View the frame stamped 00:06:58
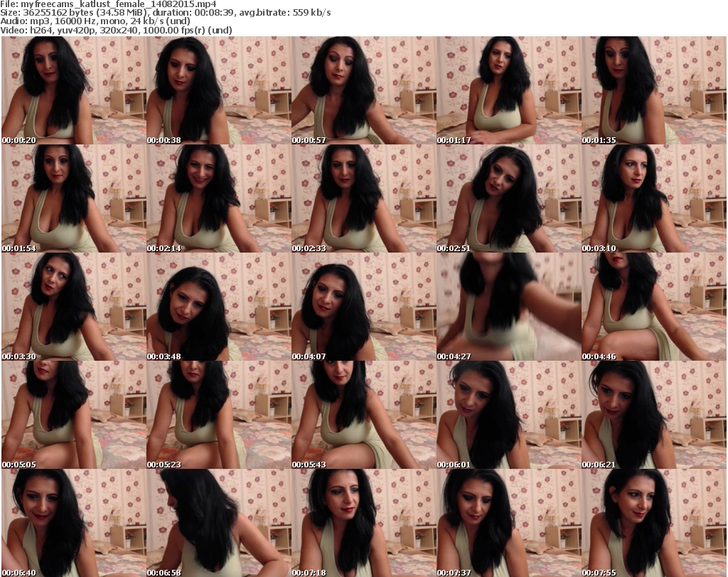The image size is (728, 577). [219, 523]
